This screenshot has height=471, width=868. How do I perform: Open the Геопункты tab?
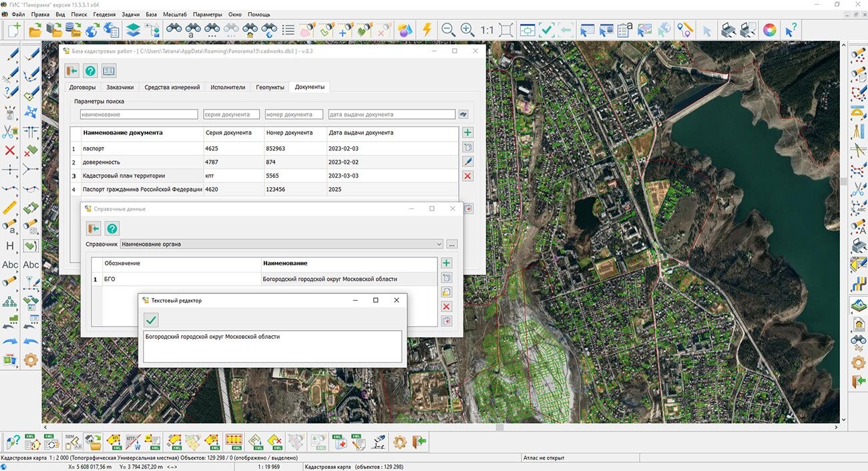(x=270, y=88)
